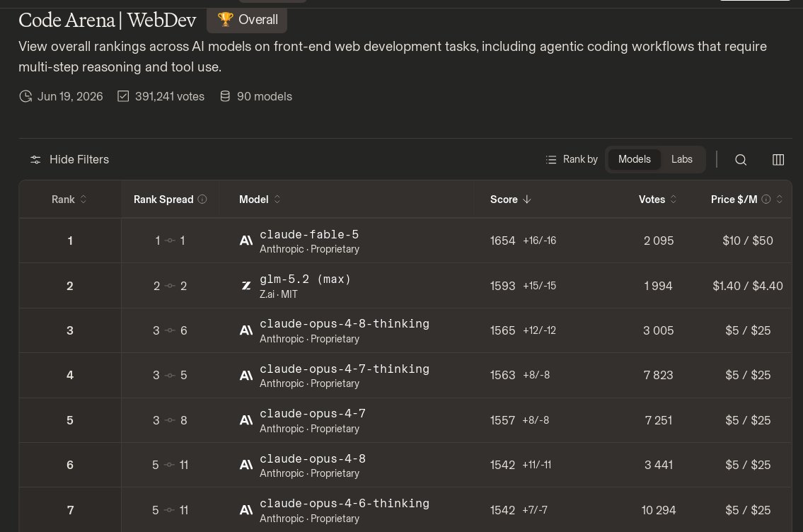Open the glm-5.2 (max) model link

point(305,279)
